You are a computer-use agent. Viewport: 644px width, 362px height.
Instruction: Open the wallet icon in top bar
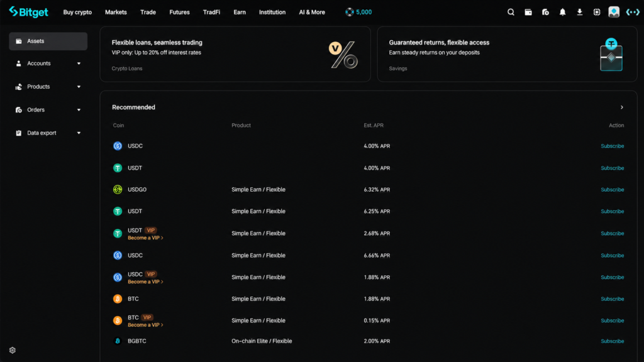coord(528,13)
